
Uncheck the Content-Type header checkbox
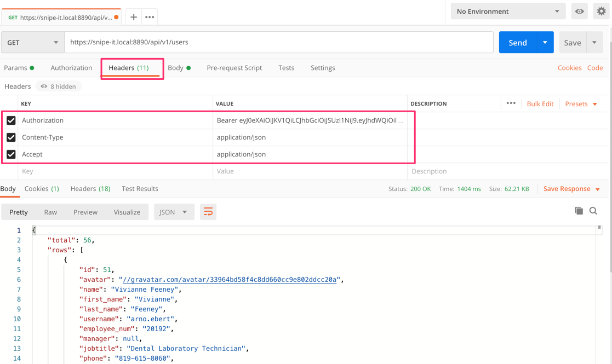(11, 137)
